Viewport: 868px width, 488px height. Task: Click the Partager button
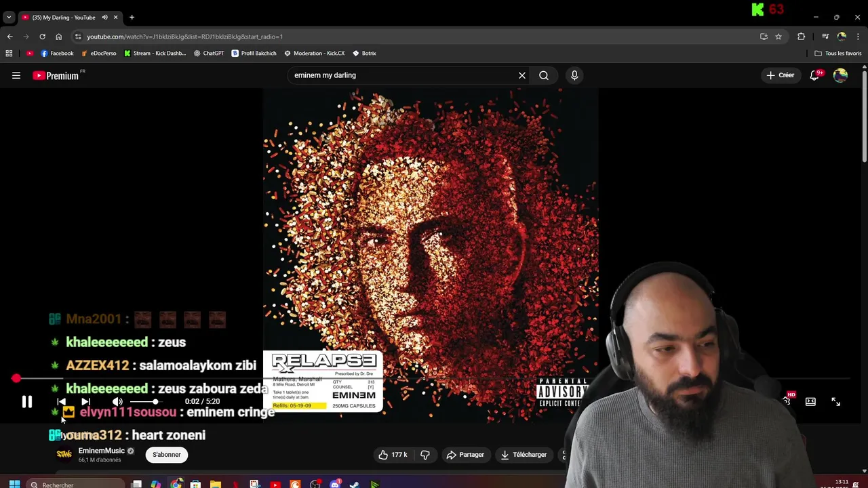click(465, 455)
